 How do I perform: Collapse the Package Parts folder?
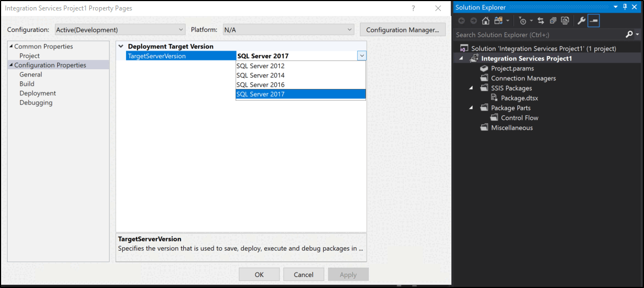pos(471,108)
